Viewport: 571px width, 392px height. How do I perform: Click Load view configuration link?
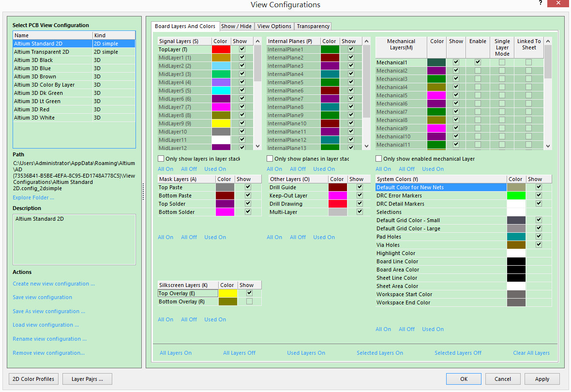(45, 325)
